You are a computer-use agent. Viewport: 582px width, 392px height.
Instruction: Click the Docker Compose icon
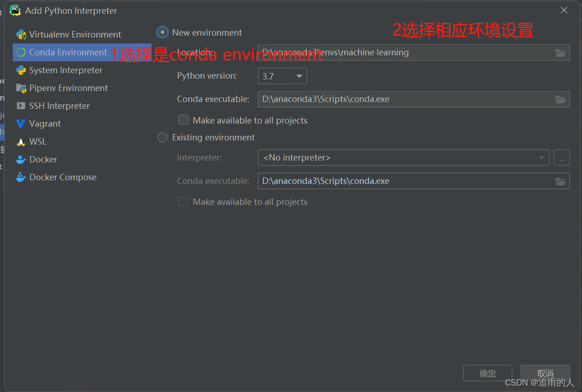[x=21, y=177]
